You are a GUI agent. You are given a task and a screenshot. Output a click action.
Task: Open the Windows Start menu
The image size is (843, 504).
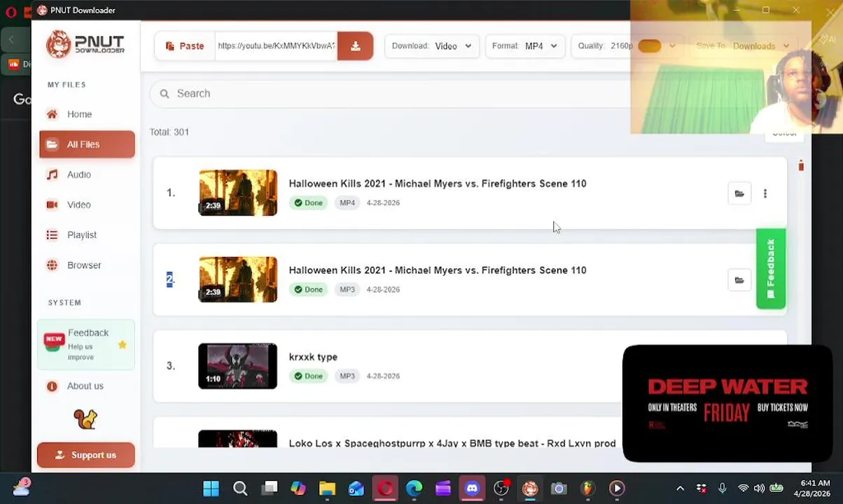point(211,488)
